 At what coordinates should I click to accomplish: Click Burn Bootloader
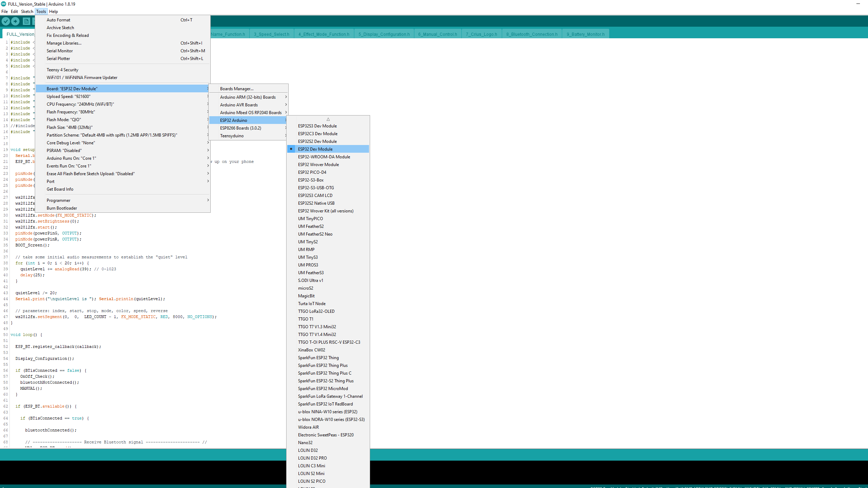pyautogui.click(x=62, y=208)
